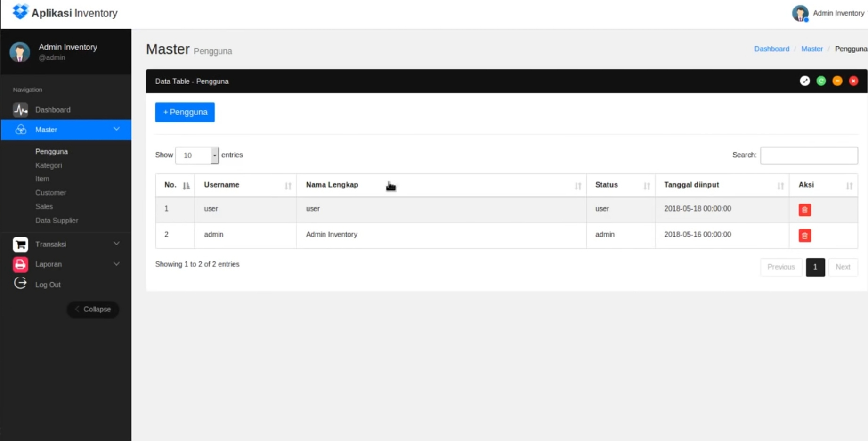Screen dimensions: 868x441
Task: Click the red delete icon for admin row
Action: (x=804, y=236)
